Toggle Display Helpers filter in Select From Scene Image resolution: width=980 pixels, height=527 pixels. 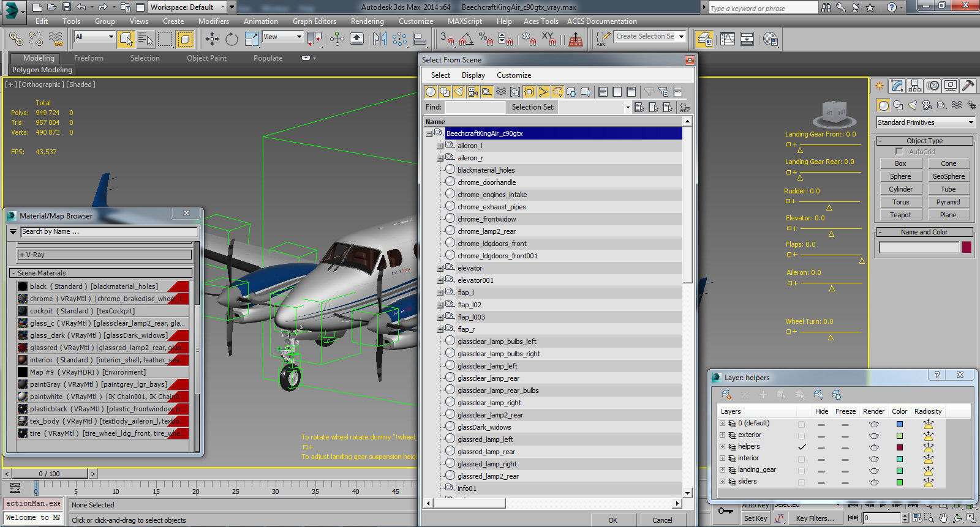pos(487,92)
